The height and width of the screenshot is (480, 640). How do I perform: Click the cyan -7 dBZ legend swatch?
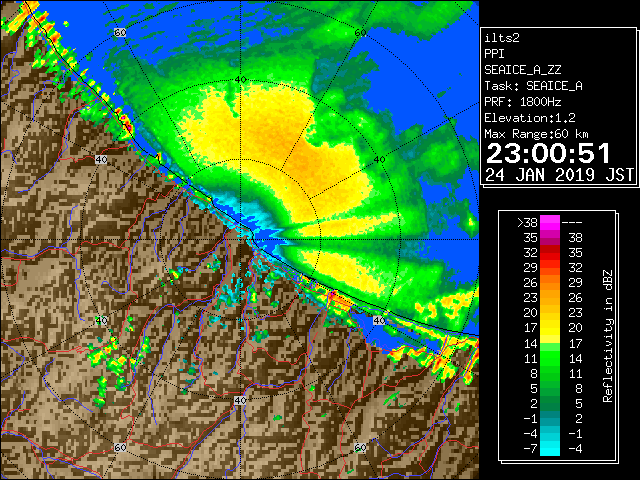point(550,448)
